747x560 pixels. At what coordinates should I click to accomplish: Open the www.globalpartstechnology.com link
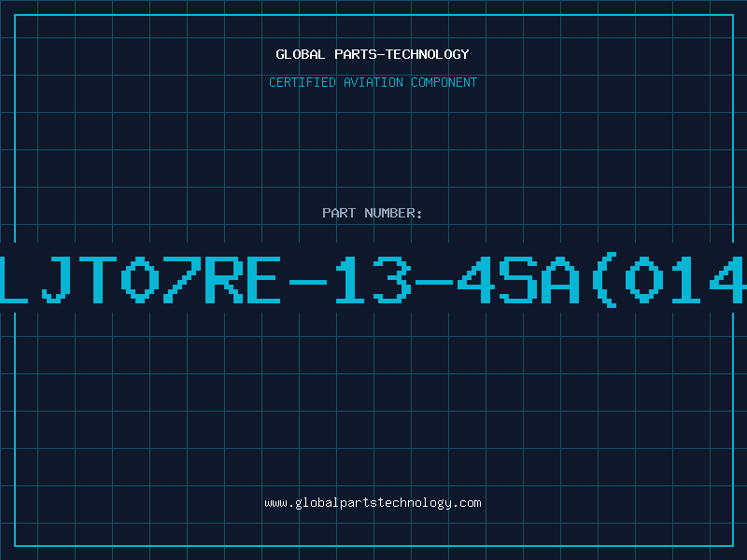pyautogui.click(x=373, y=503)
